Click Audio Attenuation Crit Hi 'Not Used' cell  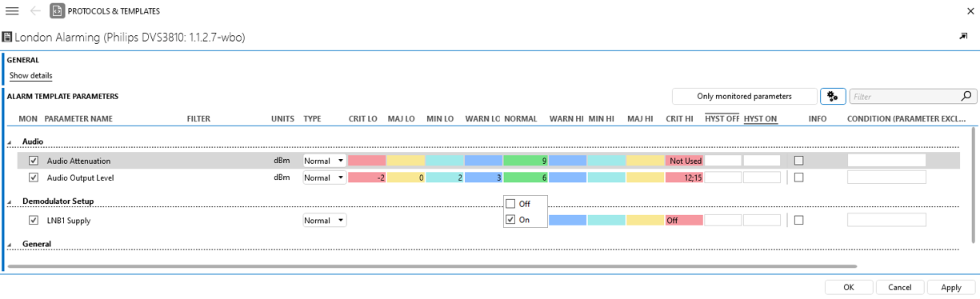click(684, 161)
